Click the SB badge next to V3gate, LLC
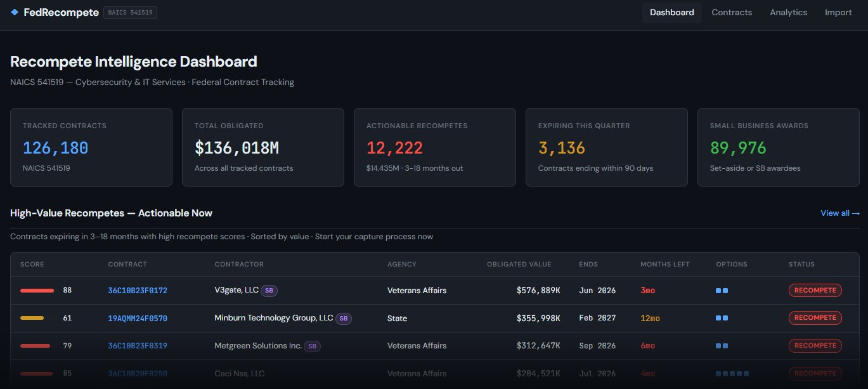 click(269, 290)
